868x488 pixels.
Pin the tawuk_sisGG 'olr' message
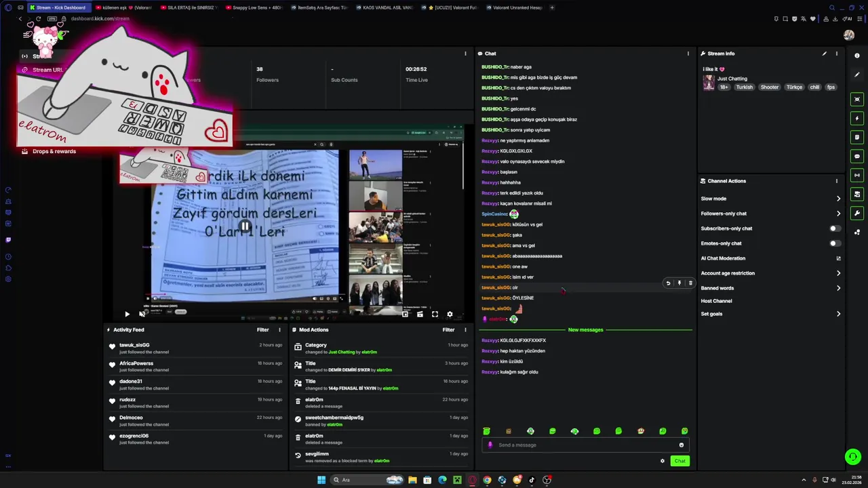click(679, 283)
